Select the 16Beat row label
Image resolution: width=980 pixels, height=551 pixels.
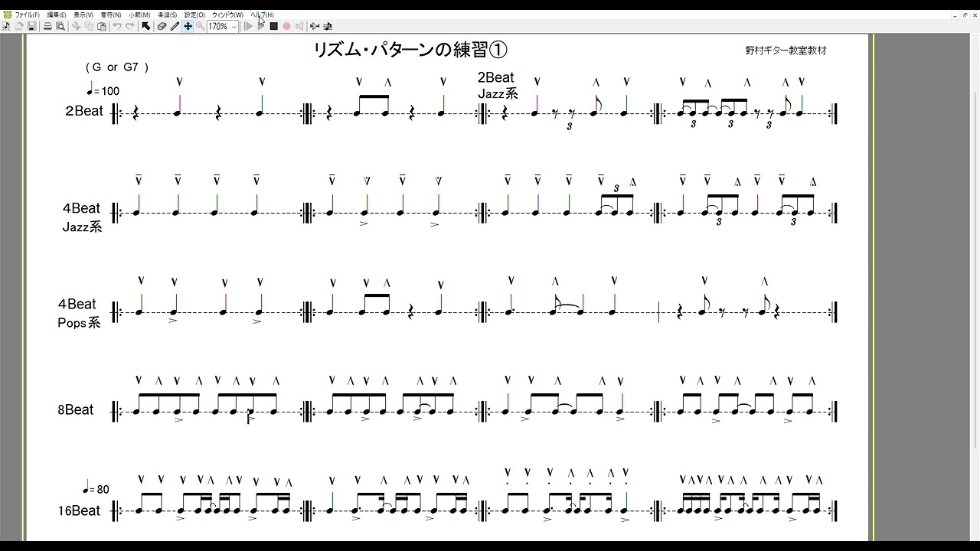79,510
